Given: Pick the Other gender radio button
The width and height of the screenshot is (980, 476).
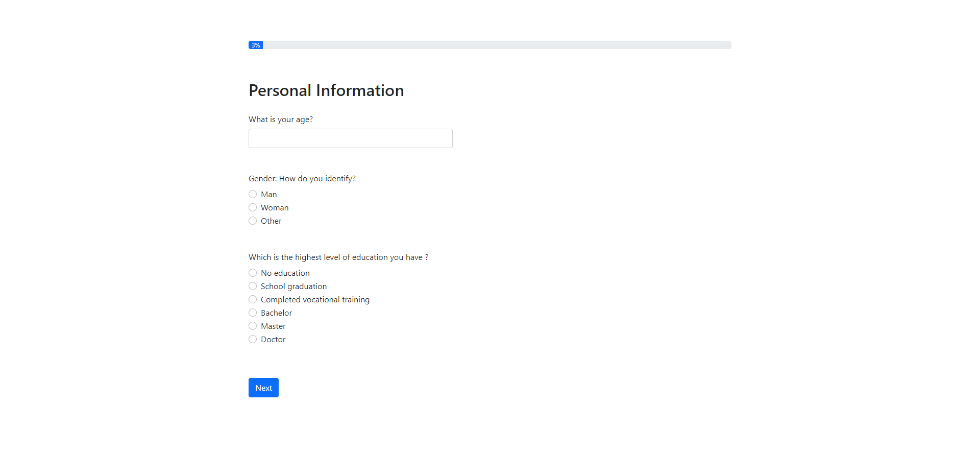Looking at the screenshot, I should click(x=253, y=221).
